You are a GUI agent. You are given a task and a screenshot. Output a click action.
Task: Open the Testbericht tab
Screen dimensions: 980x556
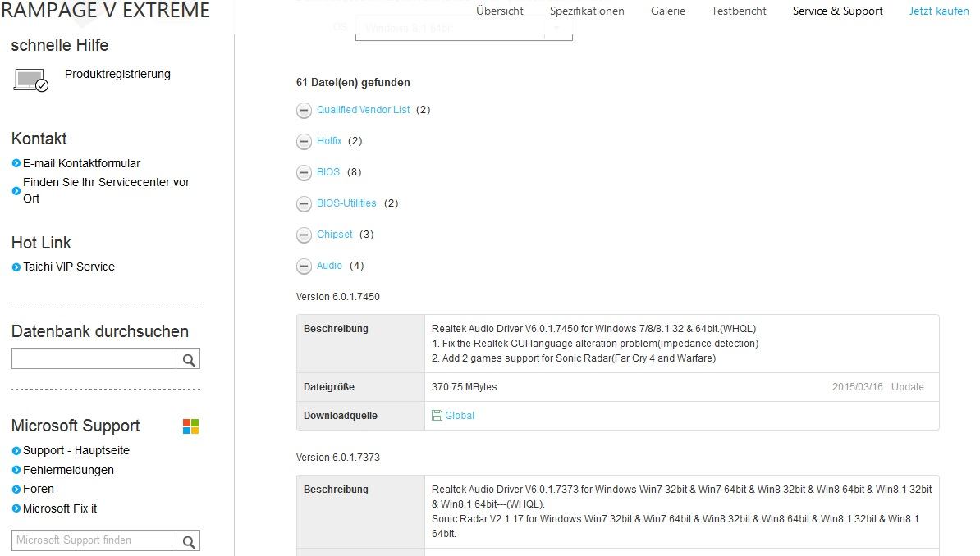tap(739, 11)
